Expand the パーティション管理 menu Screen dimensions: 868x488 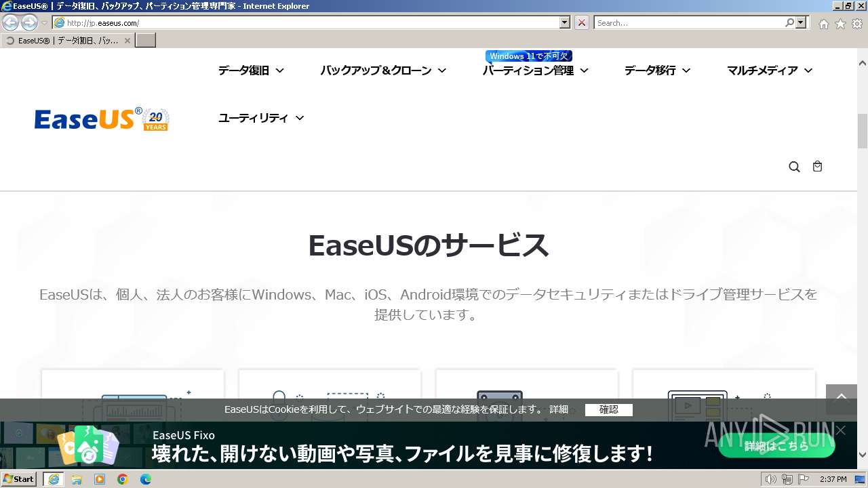point(535,70)
